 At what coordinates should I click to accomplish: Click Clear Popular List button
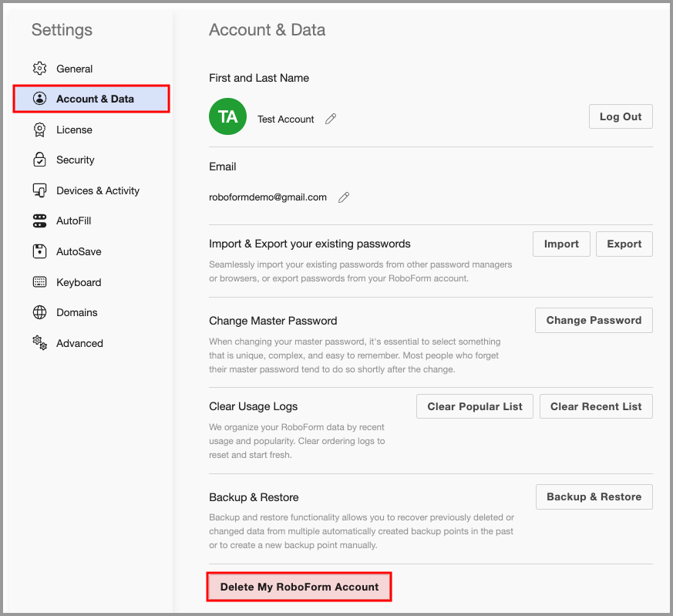[474, 406]
